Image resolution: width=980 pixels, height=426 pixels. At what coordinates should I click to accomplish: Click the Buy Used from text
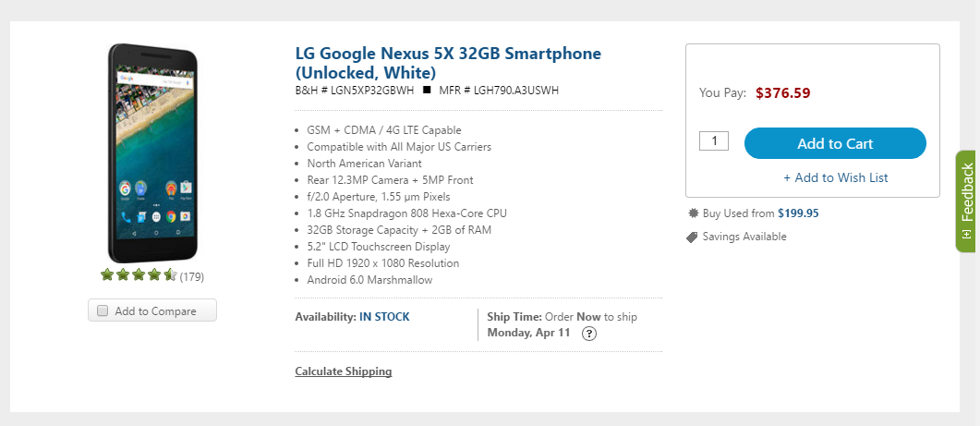(739, 213)
